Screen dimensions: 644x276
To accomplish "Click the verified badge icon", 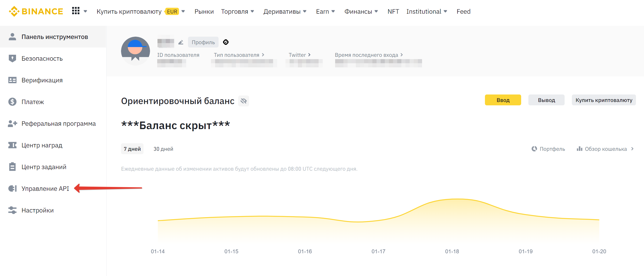I will pos(226,42).
